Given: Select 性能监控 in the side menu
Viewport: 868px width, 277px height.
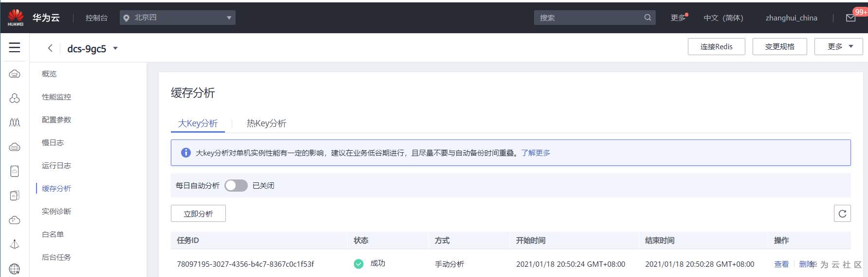Looking at the screenshot, I should [56, 97].
